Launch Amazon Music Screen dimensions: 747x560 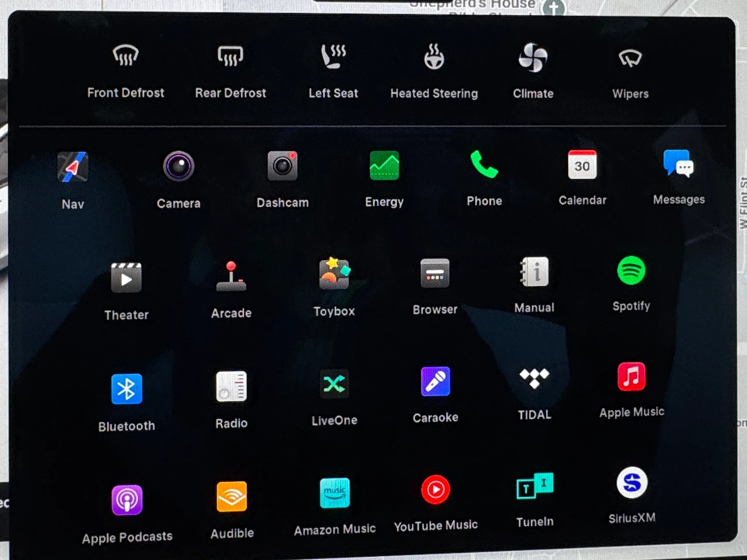pyautogui.click(x=335, y=493)
